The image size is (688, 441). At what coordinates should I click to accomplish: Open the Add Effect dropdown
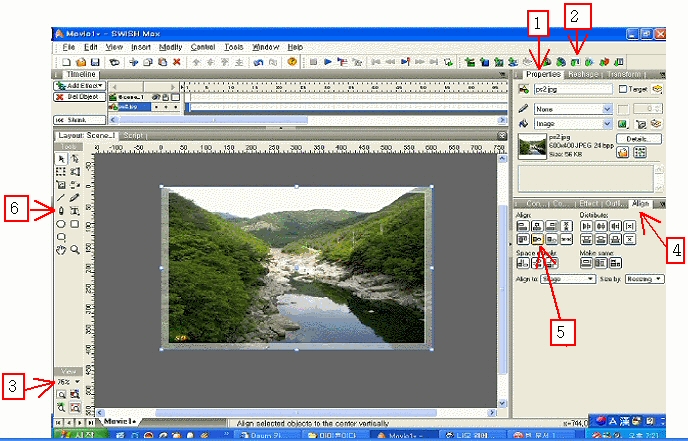[x=79, y=86]
